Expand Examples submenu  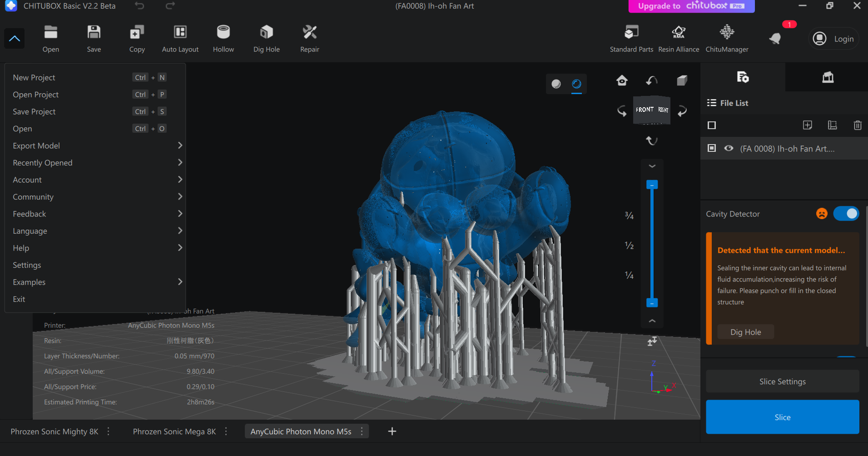[x=95, y=282]
